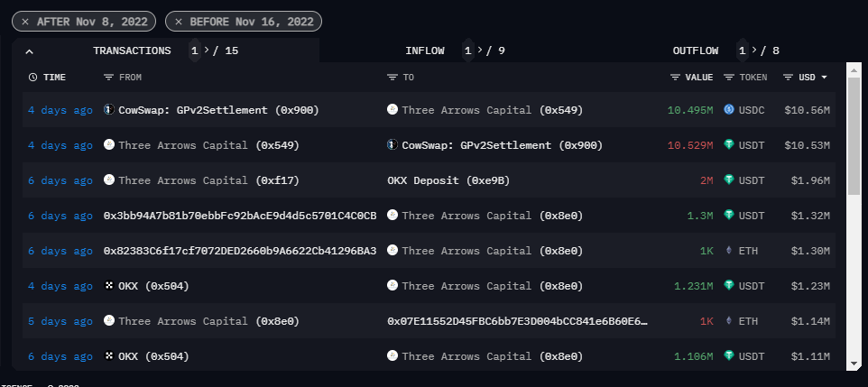Collapse the transactions panel with the chevron
Viewport: 868px width, 387px height.
[29, 51]
